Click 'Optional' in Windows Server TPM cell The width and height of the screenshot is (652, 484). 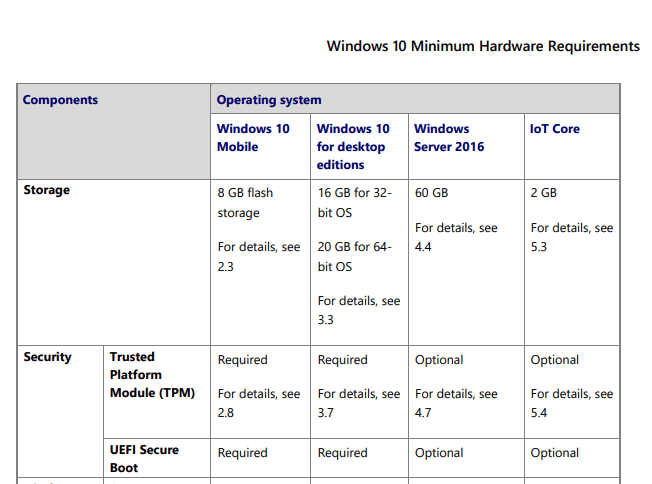click(x=439, y=360)
